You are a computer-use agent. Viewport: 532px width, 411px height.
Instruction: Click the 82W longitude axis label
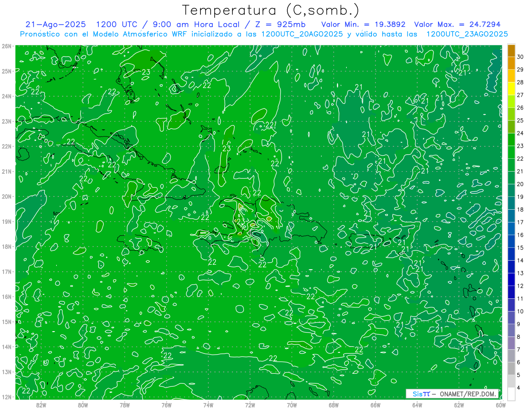pyautogui.click(x=41, y=405)
